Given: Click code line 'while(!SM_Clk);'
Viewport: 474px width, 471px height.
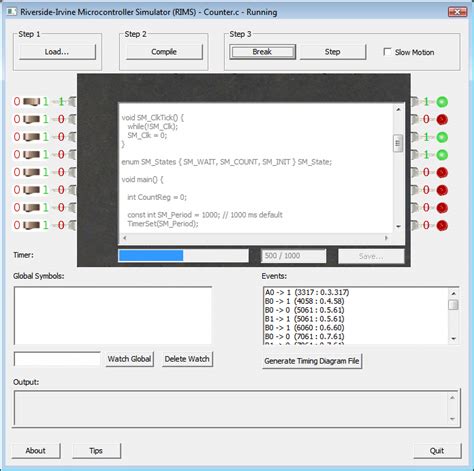Looking at the screenshot, I should [153, 126].
